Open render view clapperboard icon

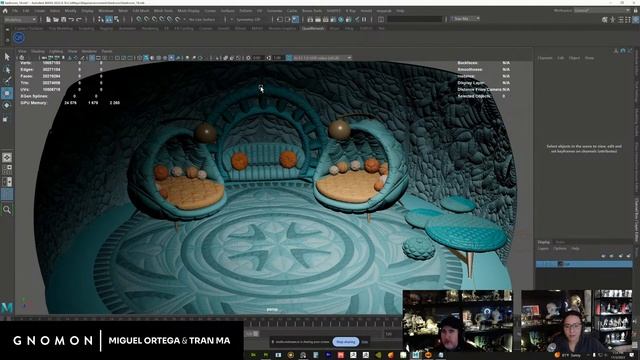pos(310,19)
